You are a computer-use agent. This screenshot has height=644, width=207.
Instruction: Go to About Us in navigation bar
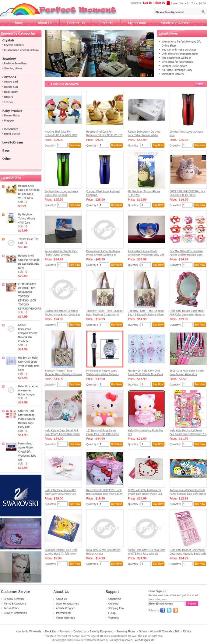[x=45, y=23]
